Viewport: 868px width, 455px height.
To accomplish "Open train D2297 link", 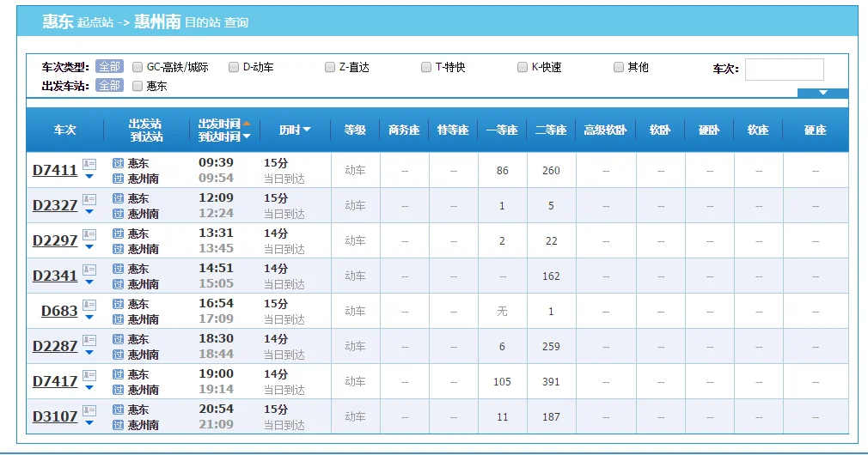I will click(x=55, y=241).
